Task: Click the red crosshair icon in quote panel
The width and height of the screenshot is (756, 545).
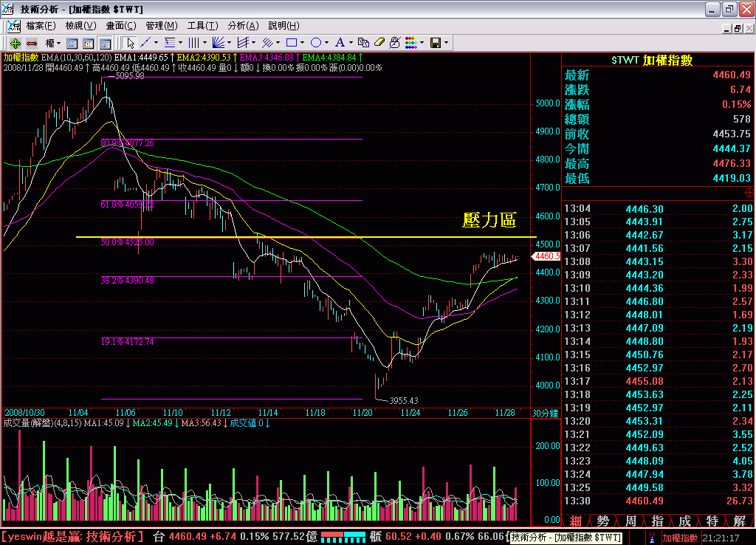Action: coord(749,193)
